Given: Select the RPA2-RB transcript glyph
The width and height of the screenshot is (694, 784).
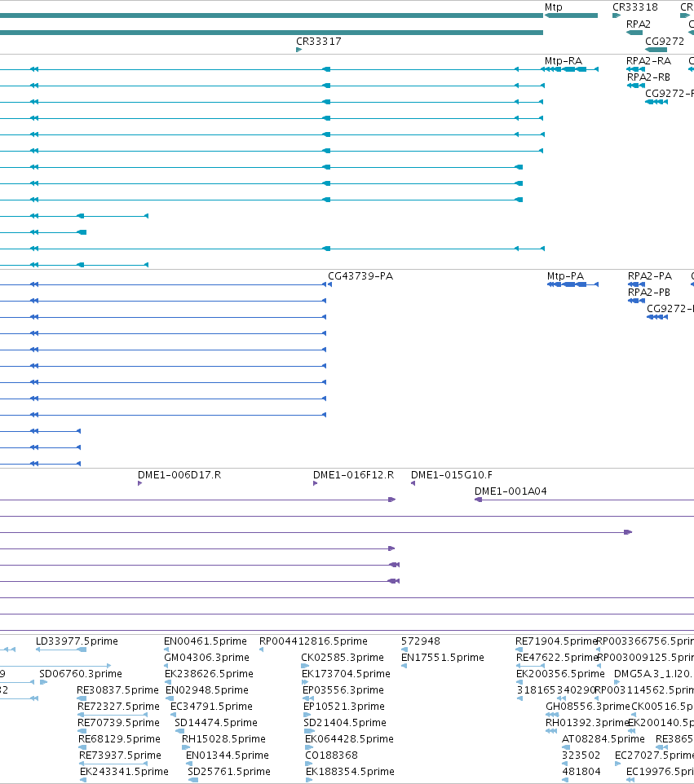Looking at the screenshot, I should click(x=636, y=86).
